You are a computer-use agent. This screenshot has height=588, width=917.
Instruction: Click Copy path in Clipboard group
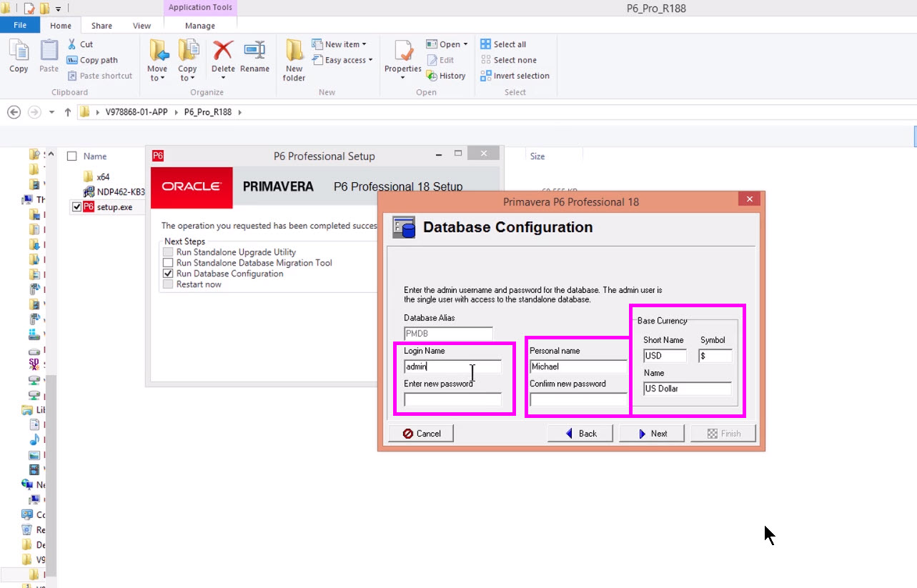coord(92,60)
